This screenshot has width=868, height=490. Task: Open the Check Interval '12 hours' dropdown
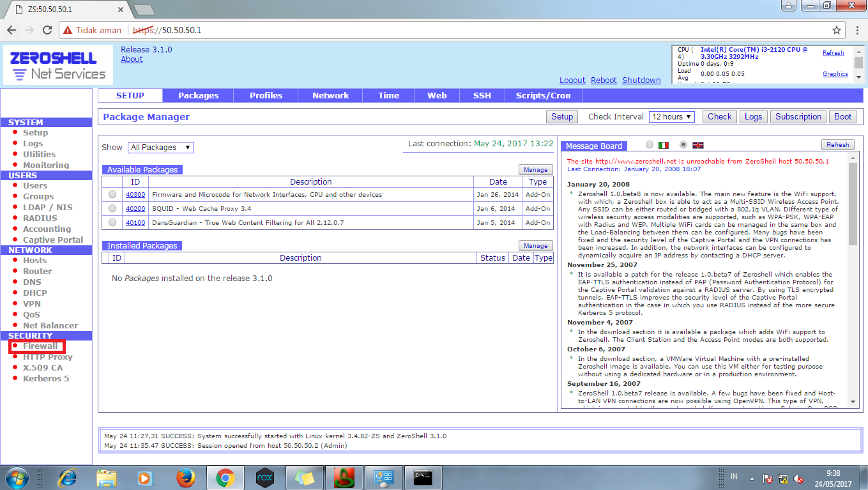[x=672, y=117]
